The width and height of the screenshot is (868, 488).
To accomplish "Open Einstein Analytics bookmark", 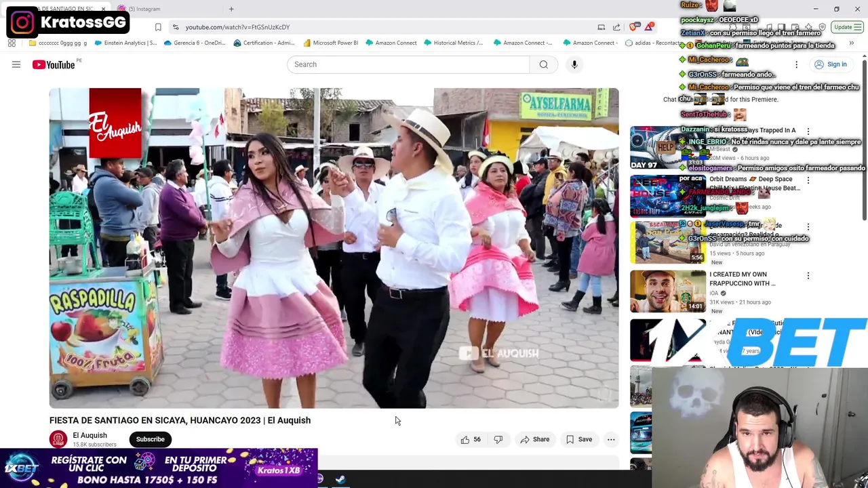I will 125,43.
